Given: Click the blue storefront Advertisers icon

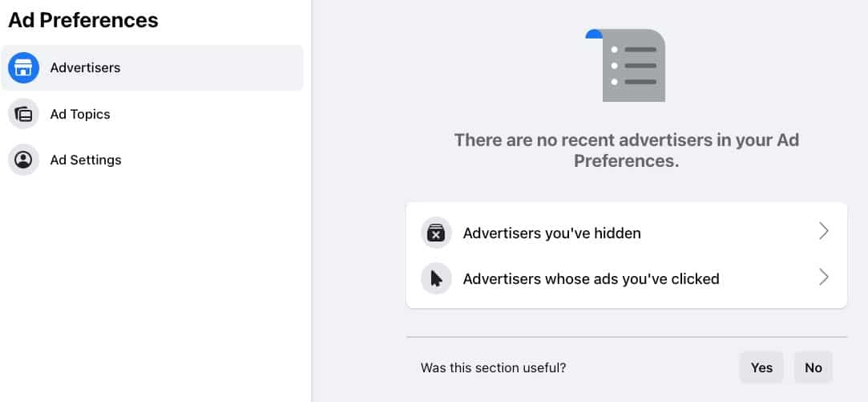Looking at the screenshot, I should coord(23,67).
